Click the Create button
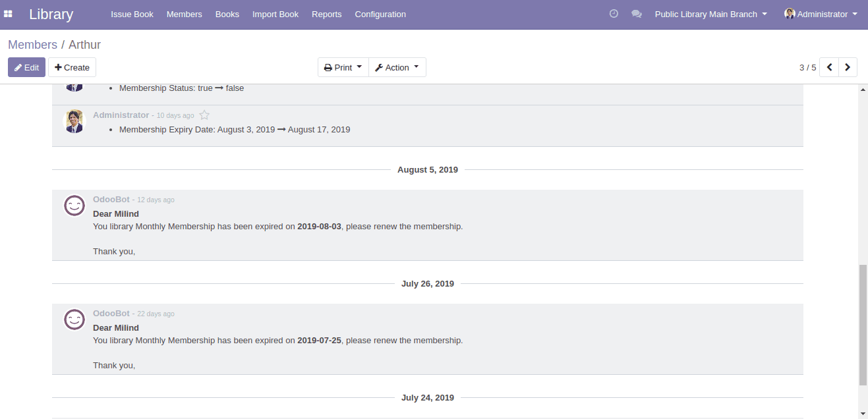868x419 pixels. click(72, 67)
